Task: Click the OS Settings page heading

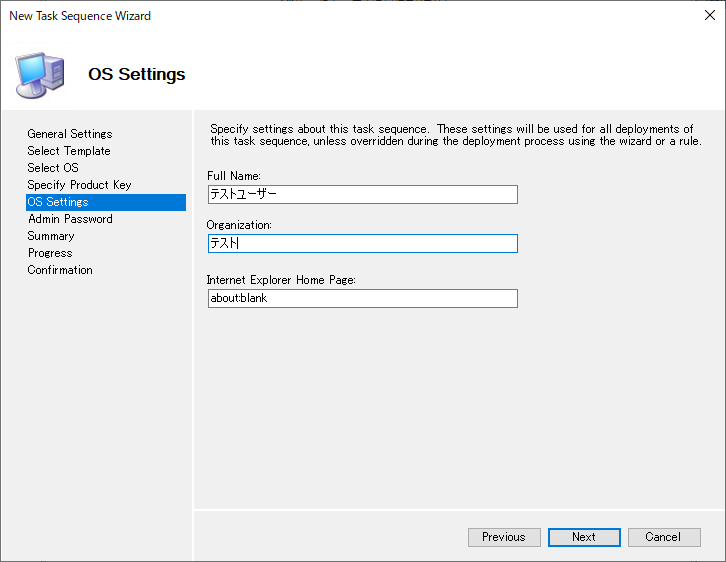Action: (x=137, y=74)
